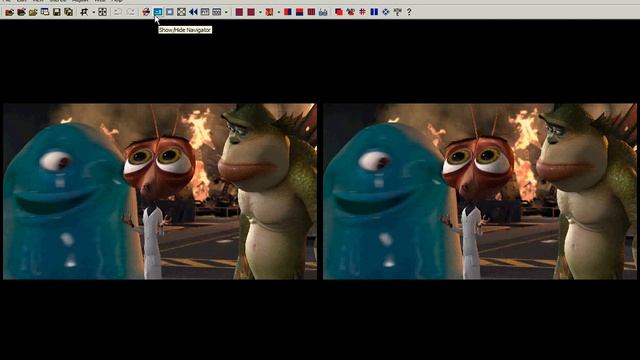Toggle full screen with the crossed-box icon

pos(182,12)
